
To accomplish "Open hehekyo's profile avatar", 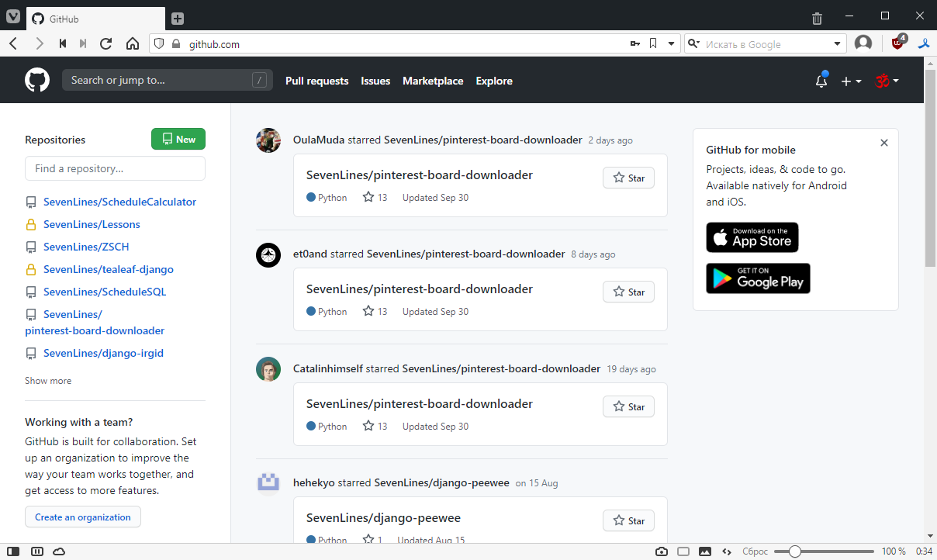I will tap(268, 483).
